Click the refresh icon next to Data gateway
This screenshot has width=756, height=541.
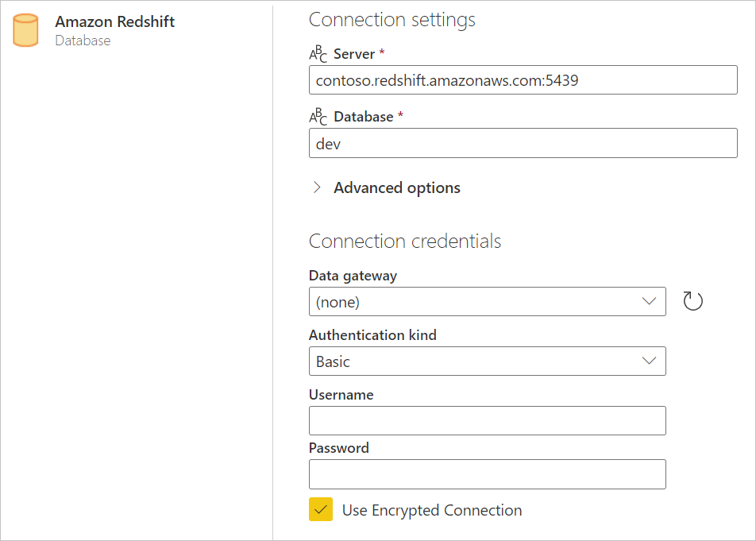point(691,301)
